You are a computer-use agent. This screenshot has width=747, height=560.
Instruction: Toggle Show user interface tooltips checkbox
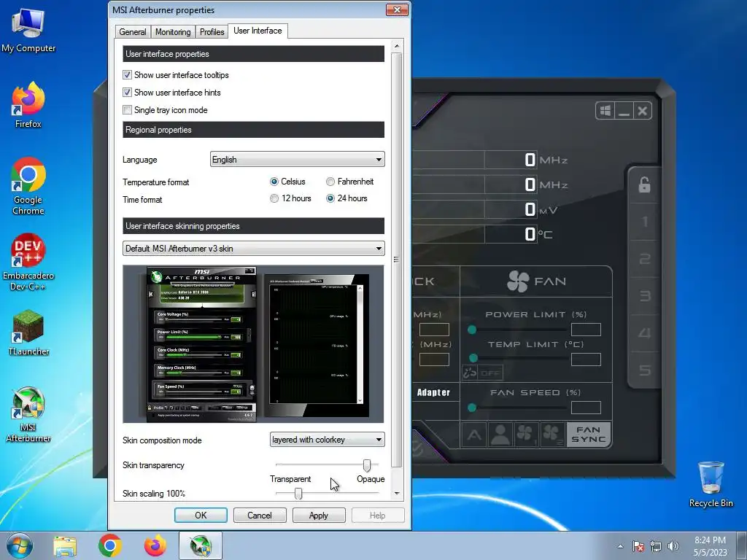coord(127,75)
